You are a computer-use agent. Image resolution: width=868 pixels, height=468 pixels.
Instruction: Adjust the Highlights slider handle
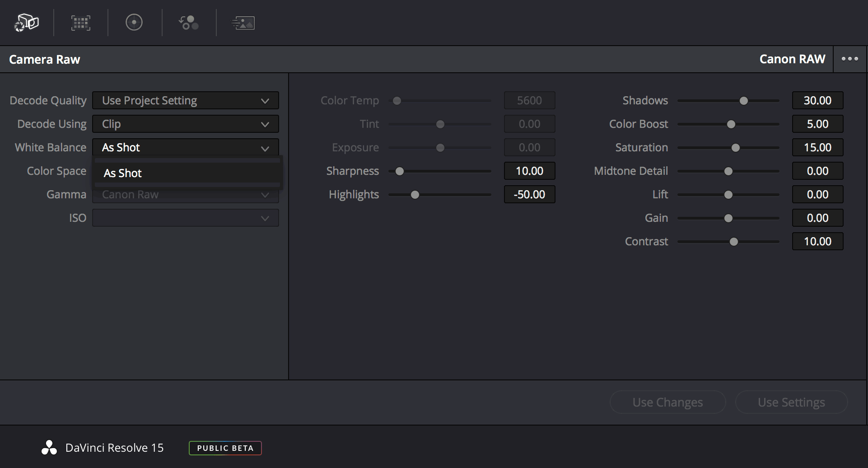[x=415, y=195]
